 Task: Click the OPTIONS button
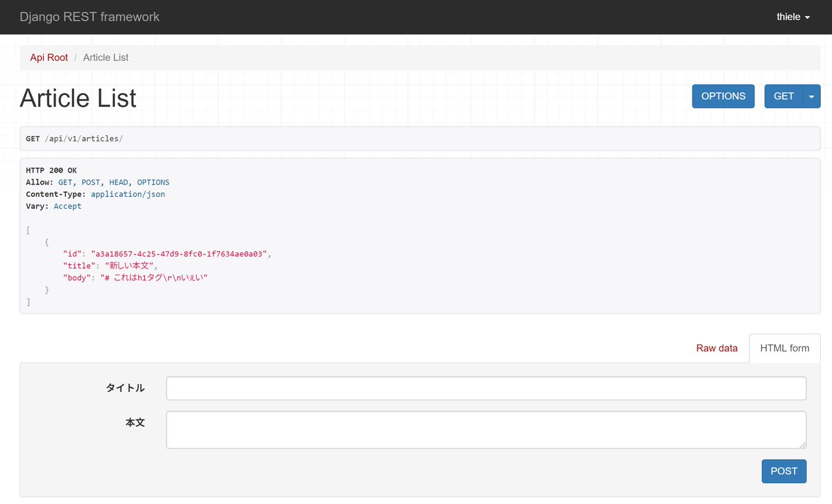pos(723,96)
